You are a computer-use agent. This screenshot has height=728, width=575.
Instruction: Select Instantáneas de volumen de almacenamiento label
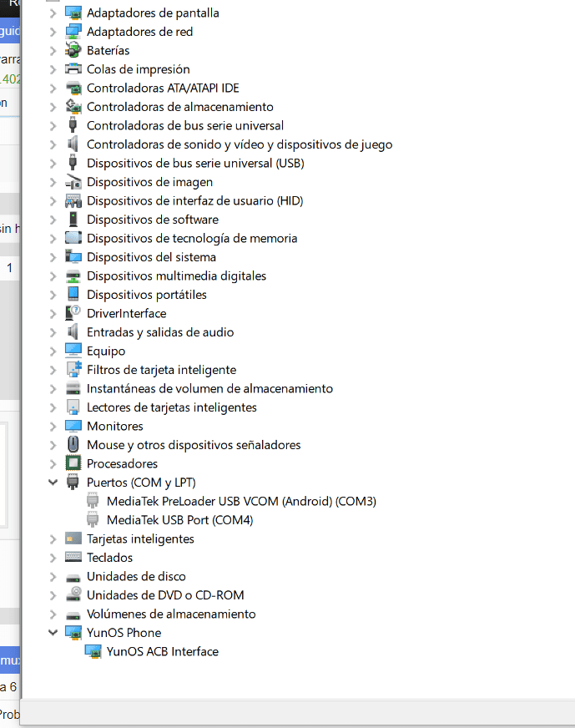[x=209, y=388]
